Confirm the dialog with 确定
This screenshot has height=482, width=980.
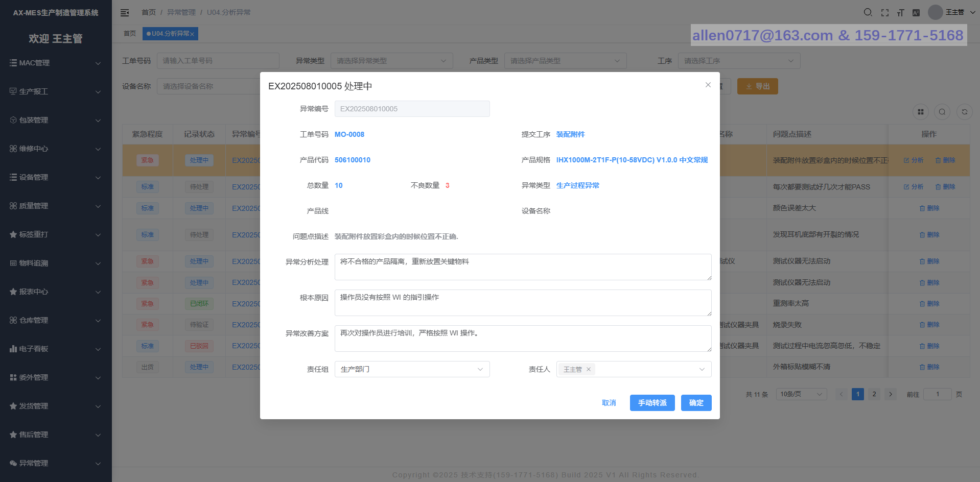tap(696, 403)
